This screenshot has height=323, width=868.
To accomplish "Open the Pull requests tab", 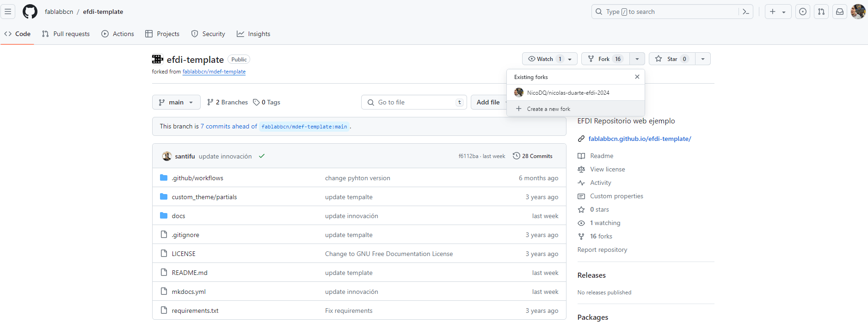I will tap(66, 34).
